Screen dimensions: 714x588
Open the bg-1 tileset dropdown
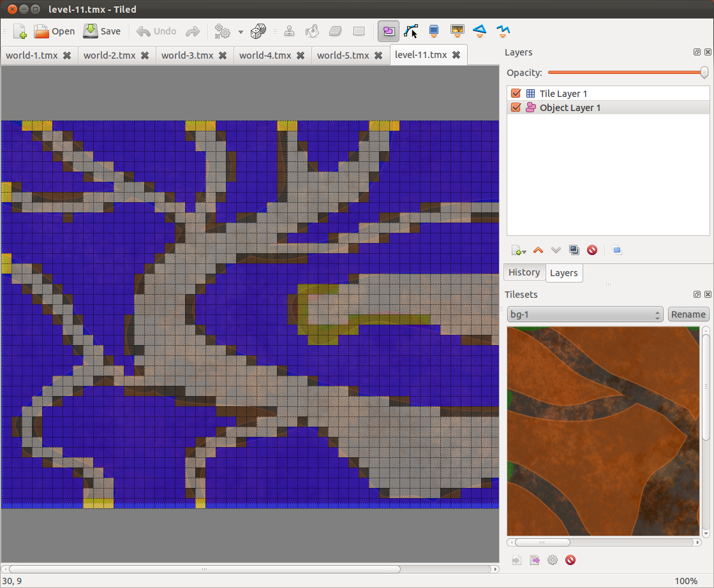585,314
